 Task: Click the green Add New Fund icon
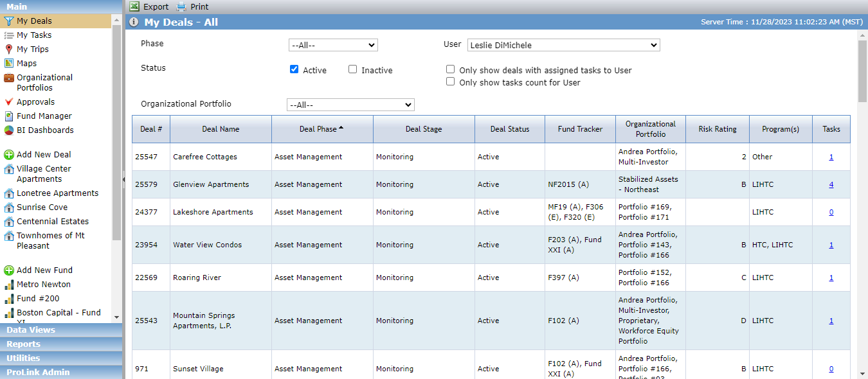point(9,270)
